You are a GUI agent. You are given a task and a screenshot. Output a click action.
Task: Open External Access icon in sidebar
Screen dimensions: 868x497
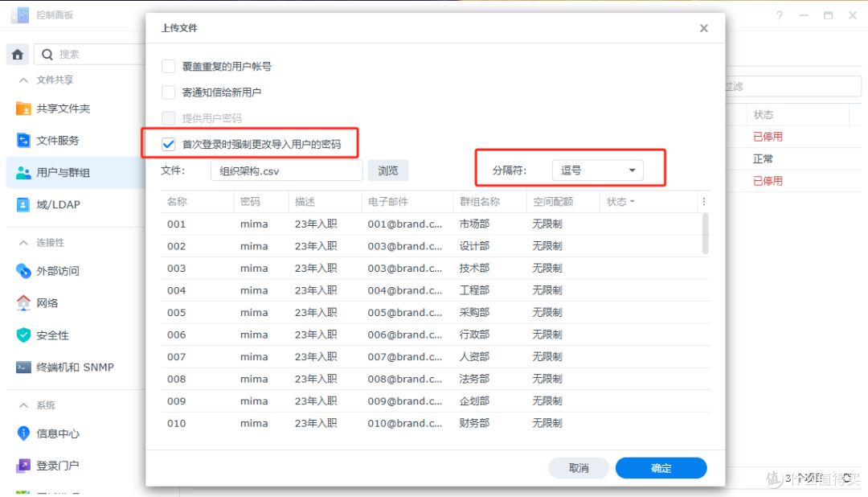pyautogui.click(x=23, y=271)
